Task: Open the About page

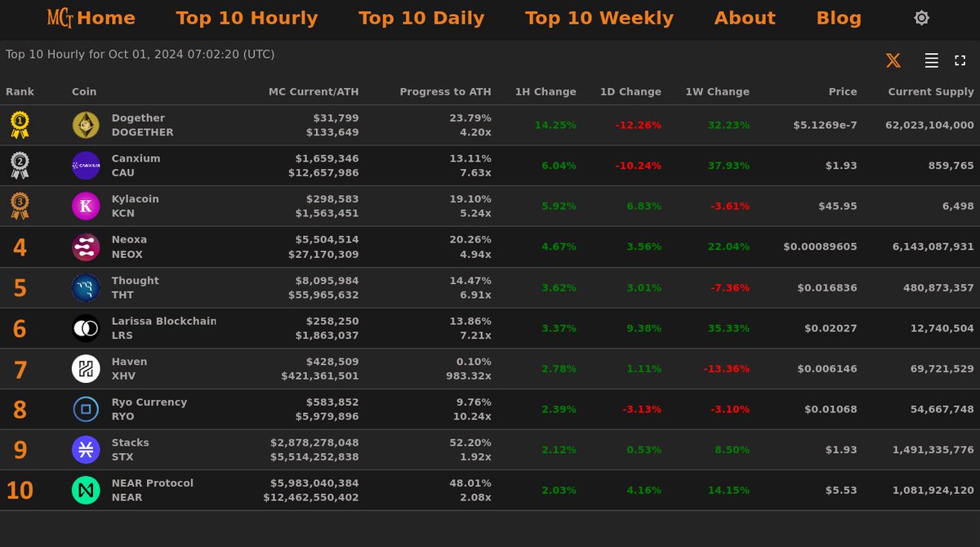Action: (745, 18)
